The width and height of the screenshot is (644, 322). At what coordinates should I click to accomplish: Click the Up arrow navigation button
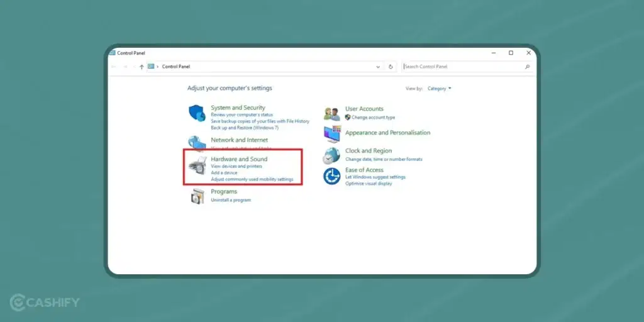(142, 67)
